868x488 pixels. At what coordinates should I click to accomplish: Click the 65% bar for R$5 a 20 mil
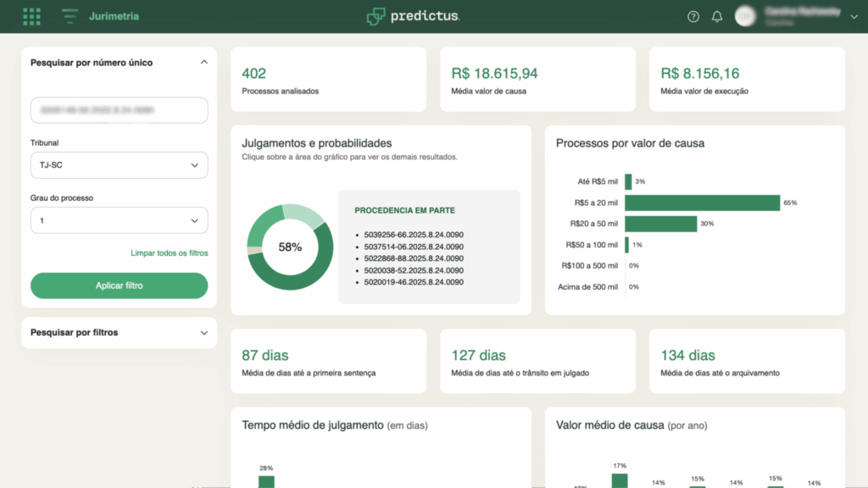coord(702,202)
